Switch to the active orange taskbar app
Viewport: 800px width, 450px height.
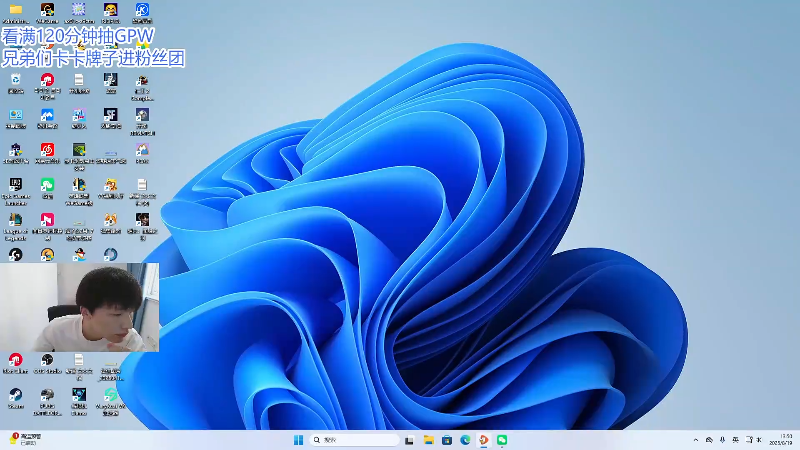pos(483,440)
